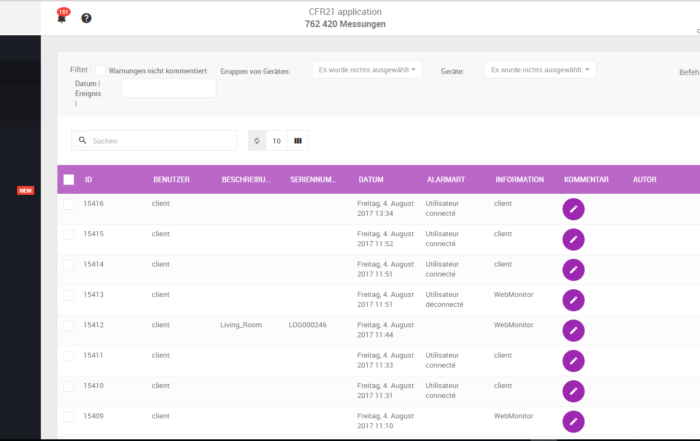Sort table by KOMMENTAR column

(586, 179)
